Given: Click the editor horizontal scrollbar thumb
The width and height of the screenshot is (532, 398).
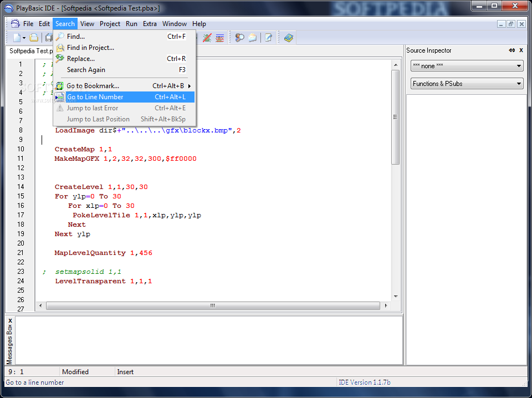Looking at the screenshot, I should coord(213,305).
